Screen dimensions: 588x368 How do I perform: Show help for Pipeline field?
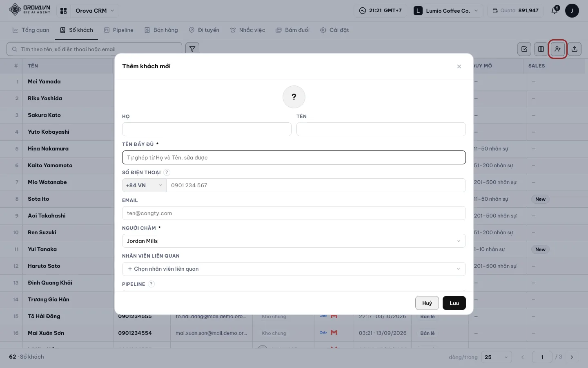(151, 284)
